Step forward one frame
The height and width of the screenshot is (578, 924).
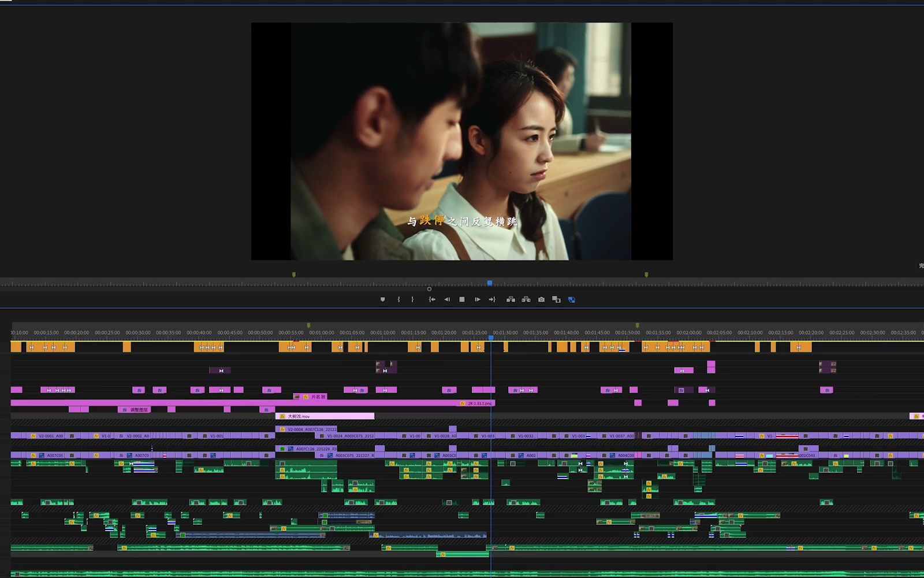click(477, 299)
